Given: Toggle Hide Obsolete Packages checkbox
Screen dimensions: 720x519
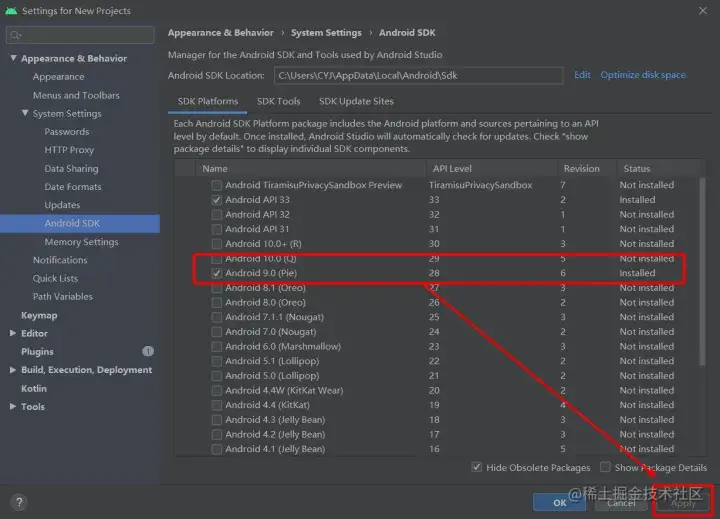Looking at the screenshot, I should [x=477, y=468].
